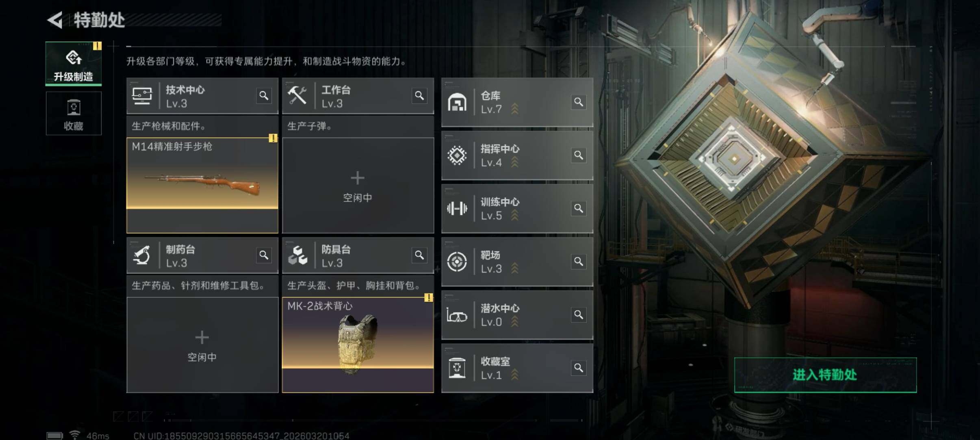The height and width of the screenshot is (440, 980).
Task: Open the magnifier on 技术中心 panel
Action: click(264, 96)
